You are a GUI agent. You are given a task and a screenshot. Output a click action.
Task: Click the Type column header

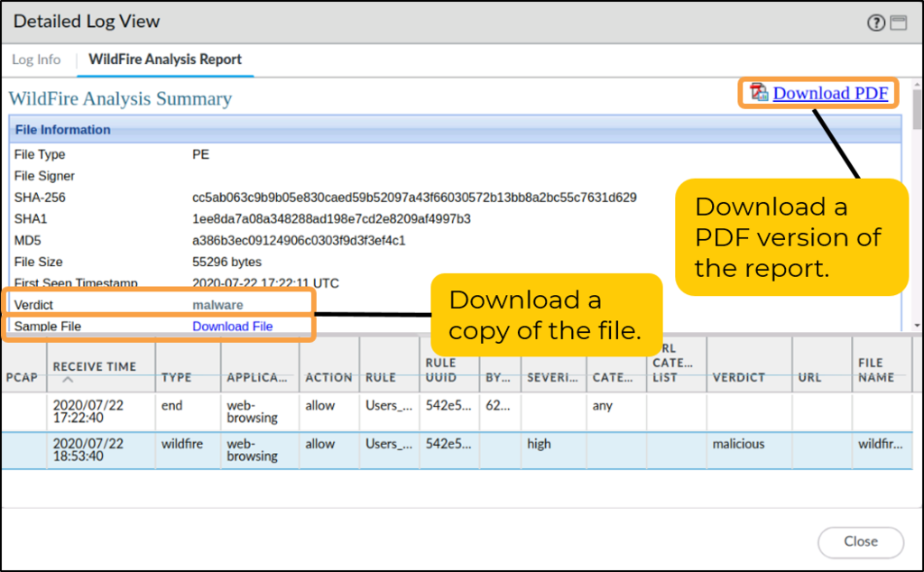click(x=188, y=365)
